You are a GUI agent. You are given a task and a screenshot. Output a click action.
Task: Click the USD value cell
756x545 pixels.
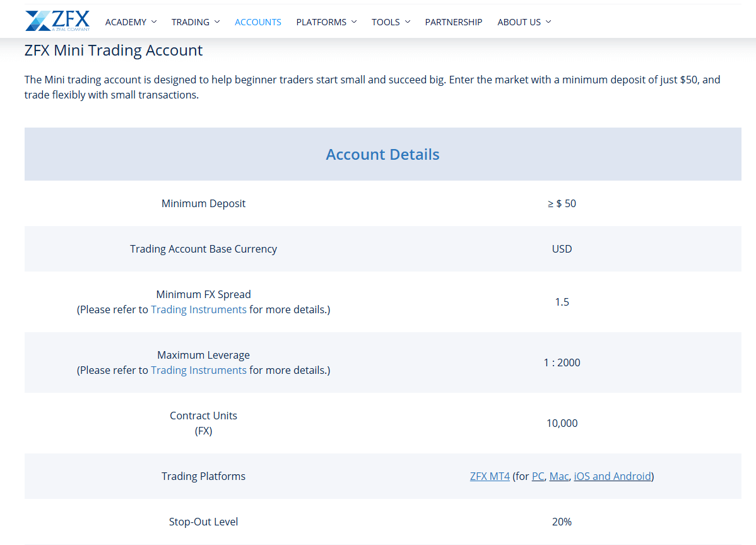pyautogui.click(x=562, y=249)
